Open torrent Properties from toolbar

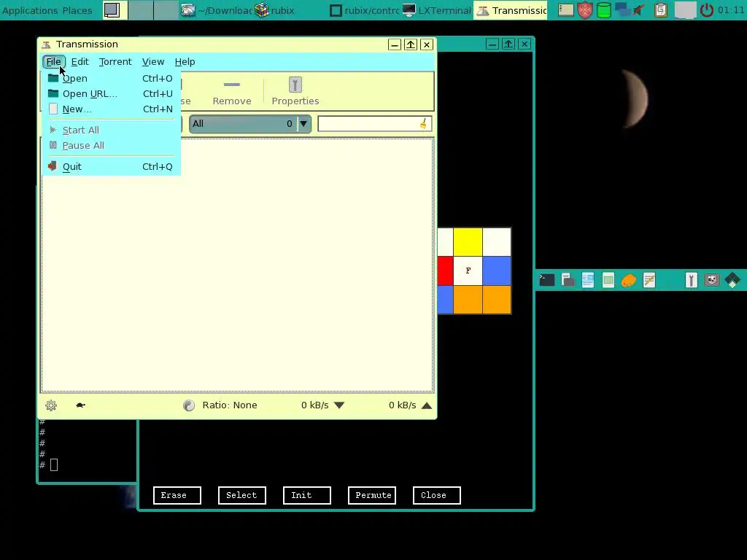point(295,91)
